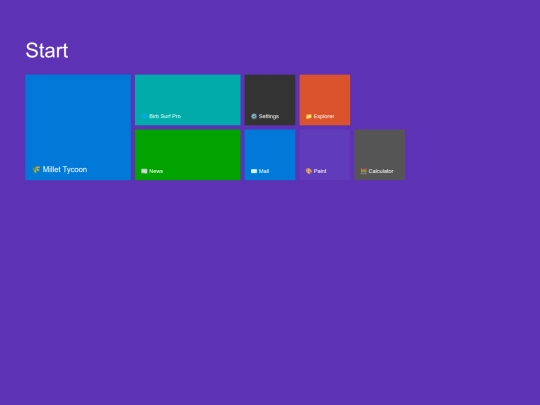540x405 pixels.
Task: Open the Calculator tile
Action: pos(380,155)
